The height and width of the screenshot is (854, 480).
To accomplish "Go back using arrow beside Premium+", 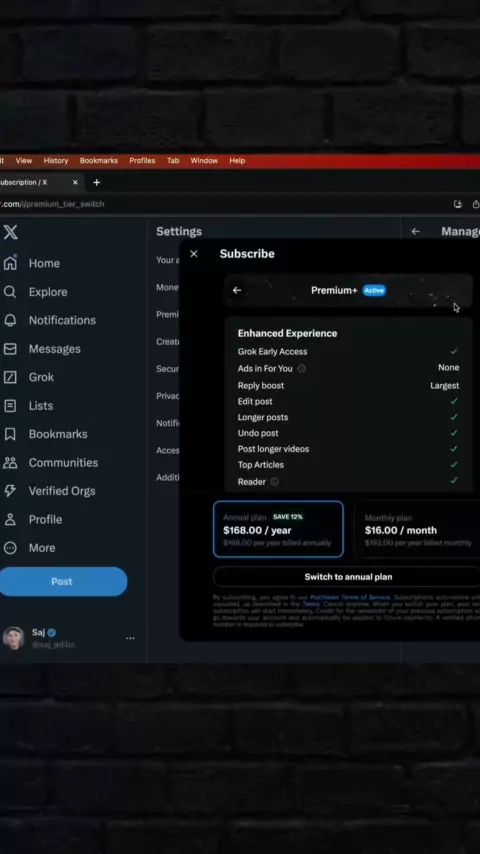I will click(x=236, y=290).
